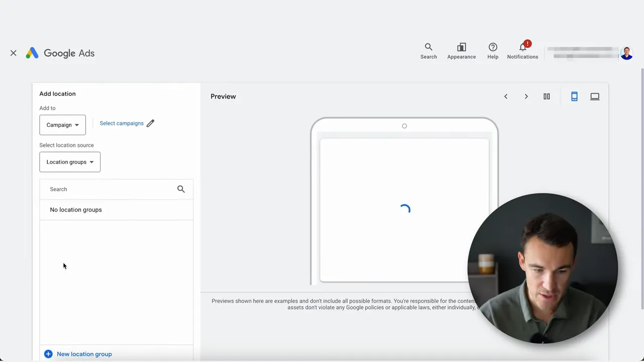Expand the next preview with the right arrow
644x362 pixels.
(526, 96)
